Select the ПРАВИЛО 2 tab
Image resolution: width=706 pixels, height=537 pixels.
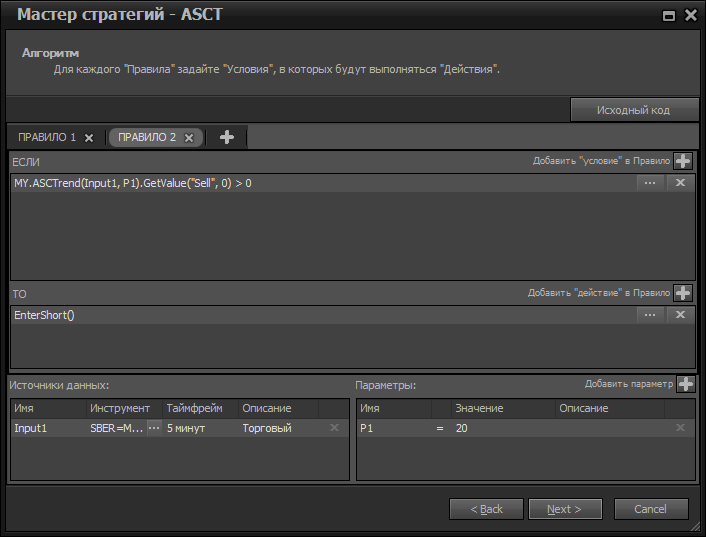(146, 137)
